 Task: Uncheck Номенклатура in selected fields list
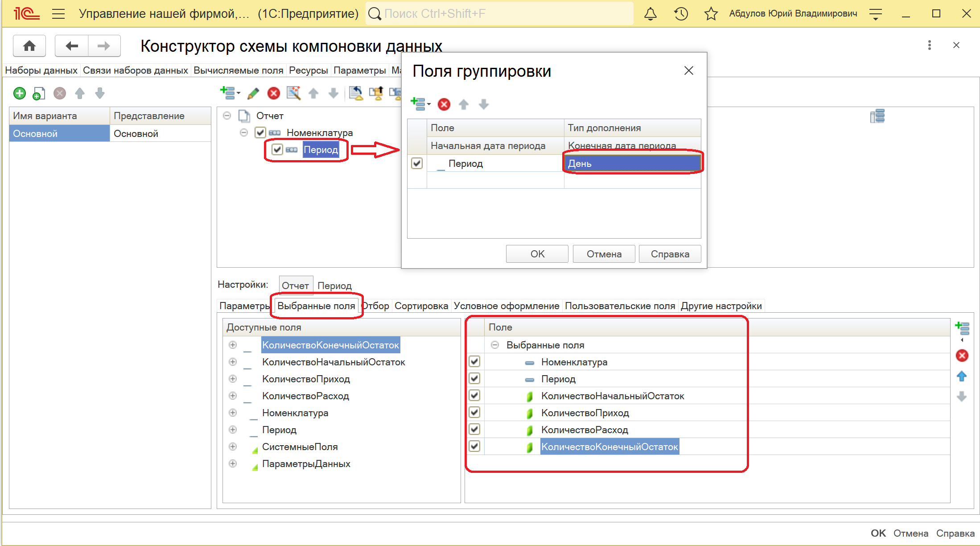click(x=474, y=362)
